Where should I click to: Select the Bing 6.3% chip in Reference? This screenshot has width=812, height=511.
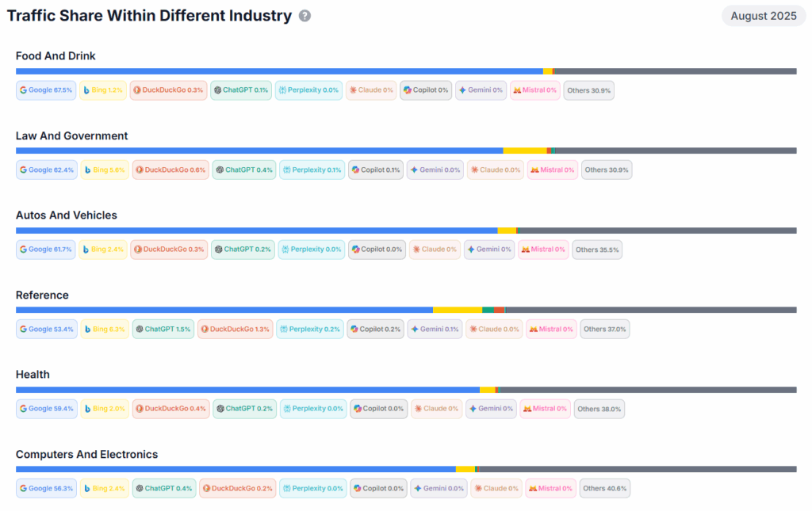pos(104,329)
